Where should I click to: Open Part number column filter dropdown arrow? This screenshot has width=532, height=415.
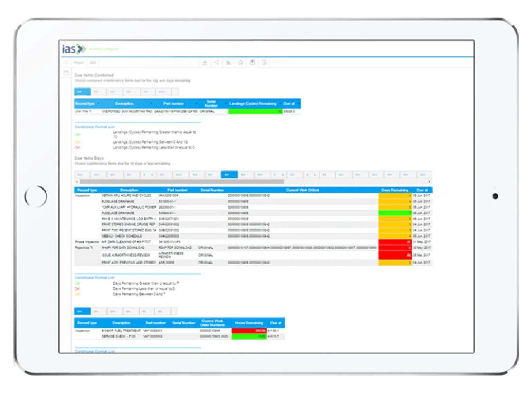pos(197,104)
